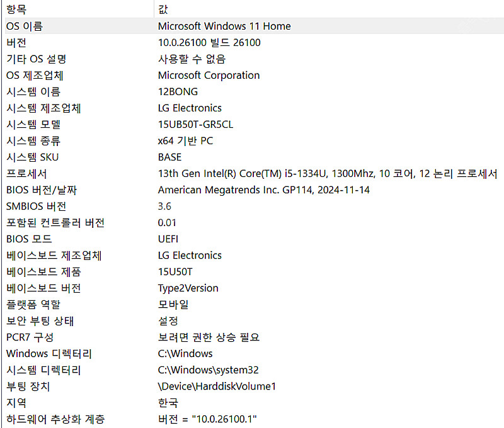Select the 시스템 디렉터리 row label
The image size is (504, 428).
(x=43, y=370)
